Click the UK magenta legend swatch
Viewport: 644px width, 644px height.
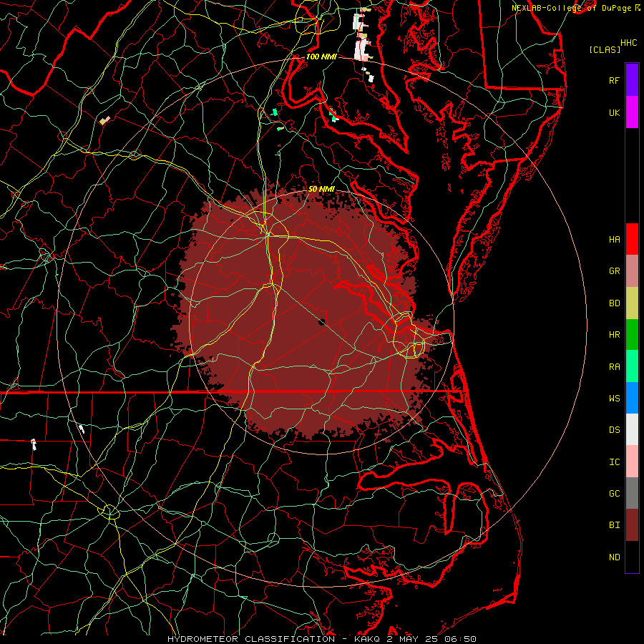click(x=632, y=112)
